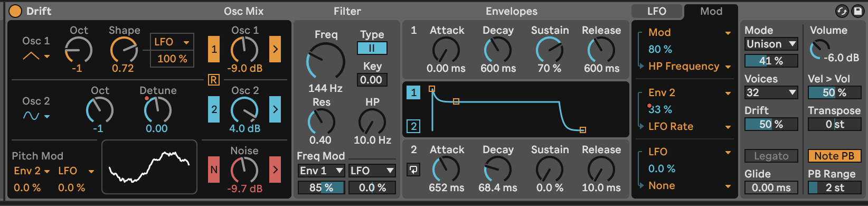
Task: Toggle Osc 2 filter routing arrow
Action: click(275, 109)
